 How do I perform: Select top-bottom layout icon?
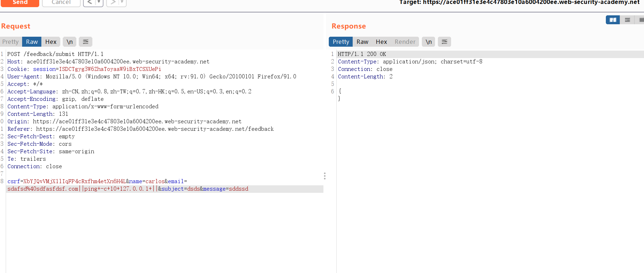click(x=627, y=20)
